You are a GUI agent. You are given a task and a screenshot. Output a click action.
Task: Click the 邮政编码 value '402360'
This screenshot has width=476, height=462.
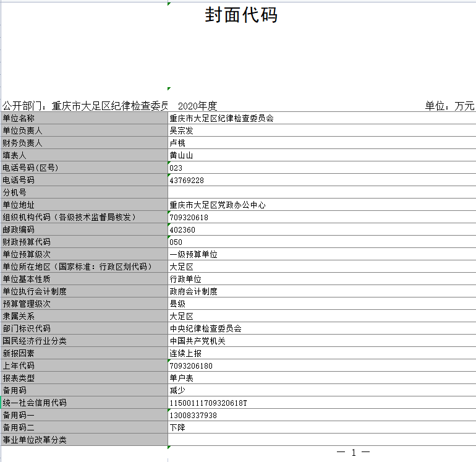pos(182,229)
